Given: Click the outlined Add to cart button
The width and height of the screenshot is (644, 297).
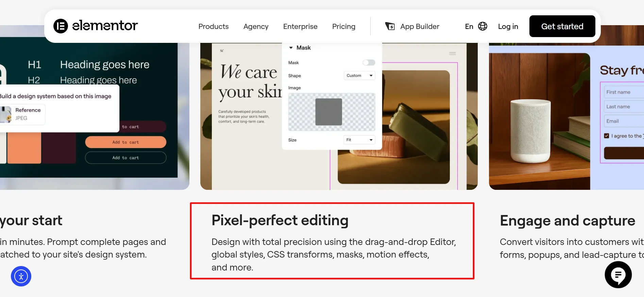Looking at the screenshot, I should pyautogui.click(x=126, y=158).
